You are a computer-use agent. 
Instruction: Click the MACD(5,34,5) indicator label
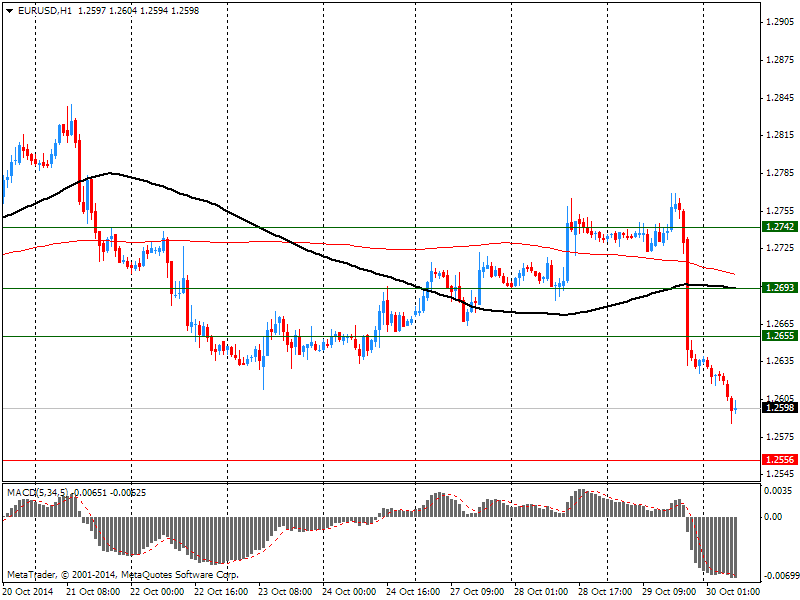(x=37, y=492)
